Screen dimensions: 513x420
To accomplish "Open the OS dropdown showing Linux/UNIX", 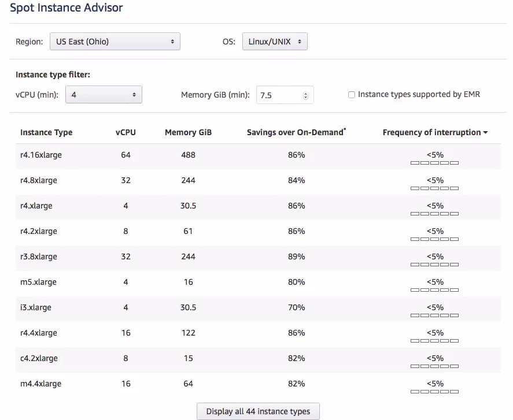I will coord(275,42).
